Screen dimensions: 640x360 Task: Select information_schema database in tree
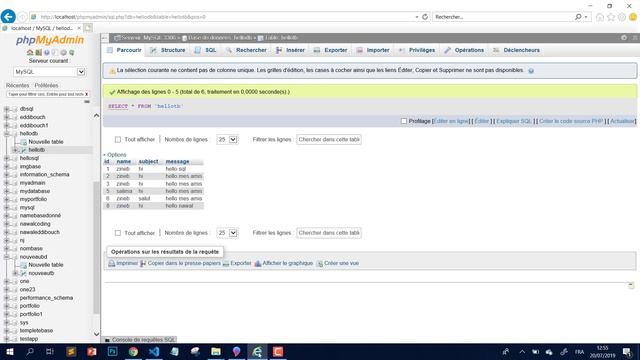(x=44, y=175)
